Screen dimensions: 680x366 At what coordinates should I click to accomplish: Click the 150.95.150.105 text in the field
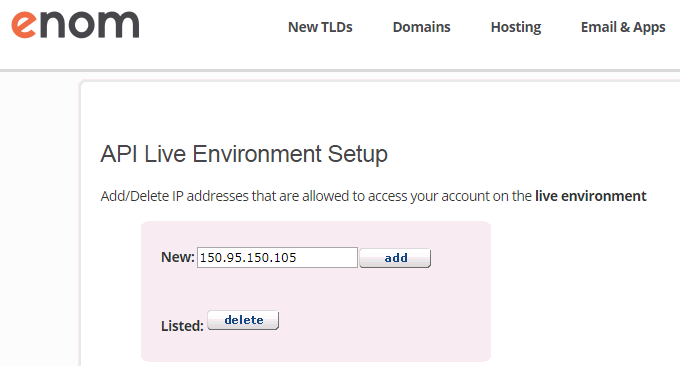click(x=248, y=258)
